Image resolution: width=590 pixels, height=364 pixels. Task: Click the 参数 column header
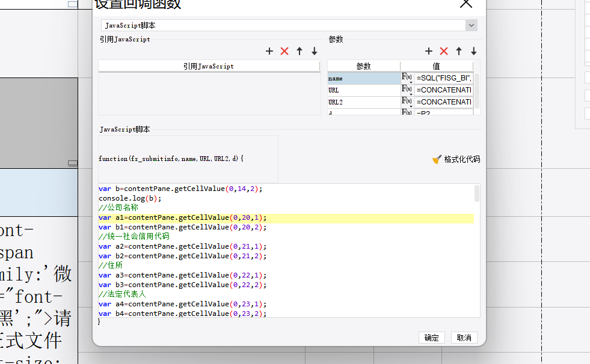363,66
